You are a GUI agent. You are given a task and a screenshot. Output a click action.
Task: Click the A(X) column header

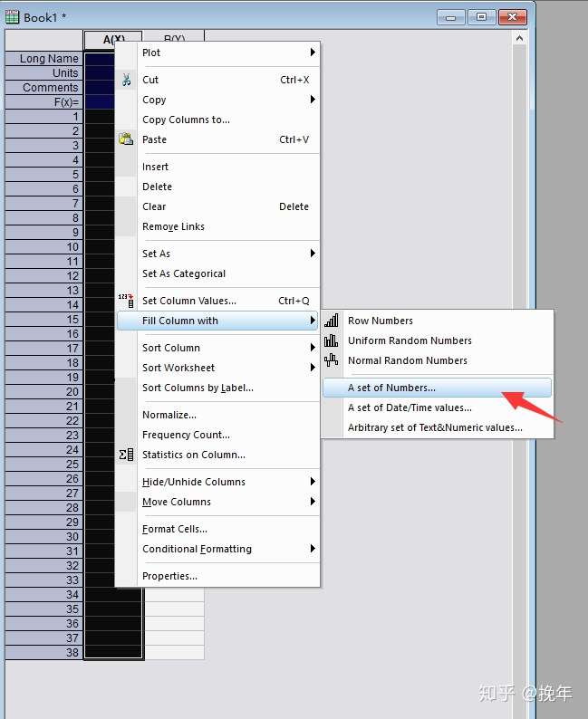pos(113,40)
